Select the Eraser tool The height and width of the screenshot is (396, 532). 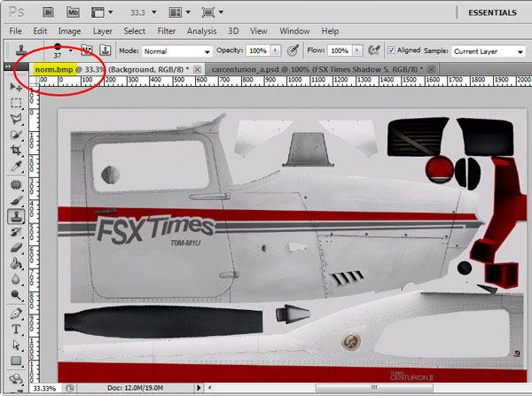click(x=16, y=247)
